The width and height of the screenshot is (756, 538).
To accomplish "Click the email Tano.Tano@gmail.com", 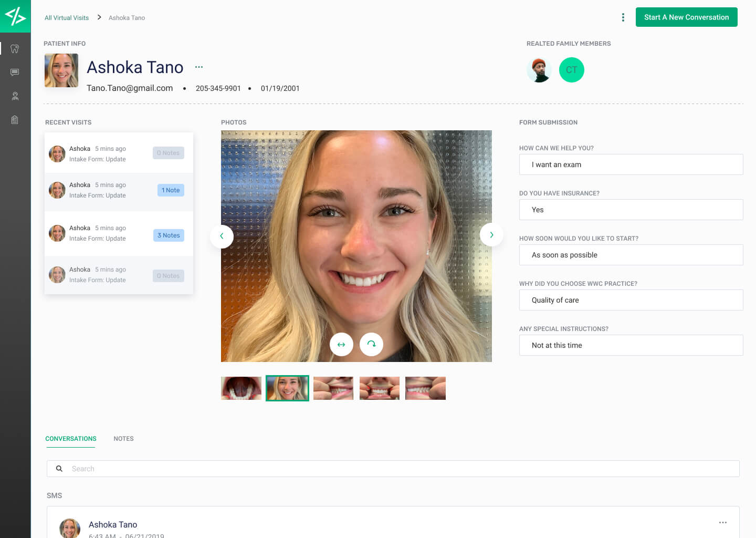I will pos(130,88).
